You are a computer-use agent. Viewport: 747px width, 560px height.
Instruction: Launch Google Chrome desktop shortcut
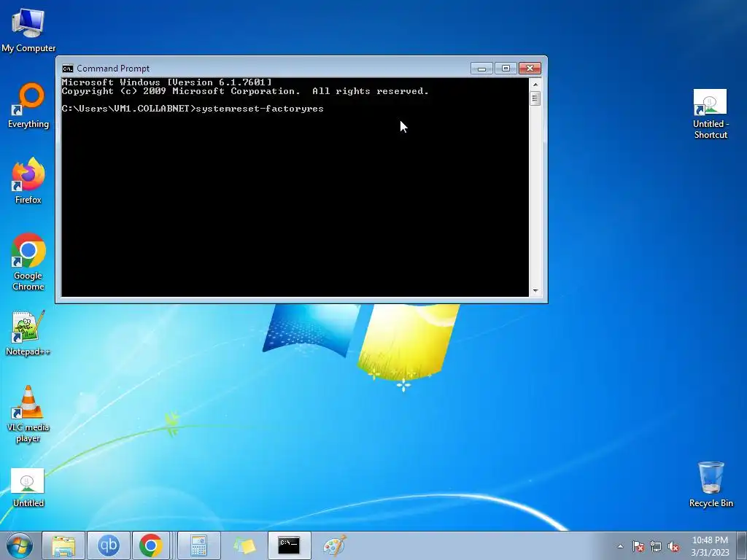(28, 262)
